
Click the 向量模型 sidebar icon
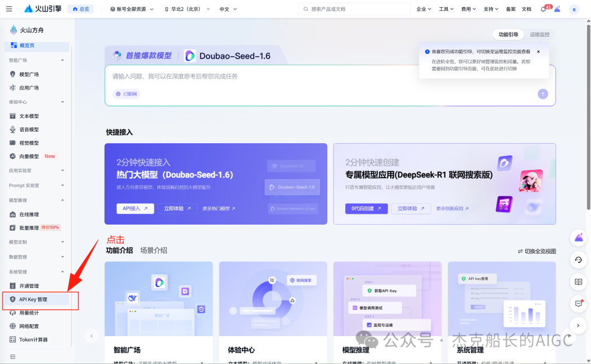tap(13, 156)
